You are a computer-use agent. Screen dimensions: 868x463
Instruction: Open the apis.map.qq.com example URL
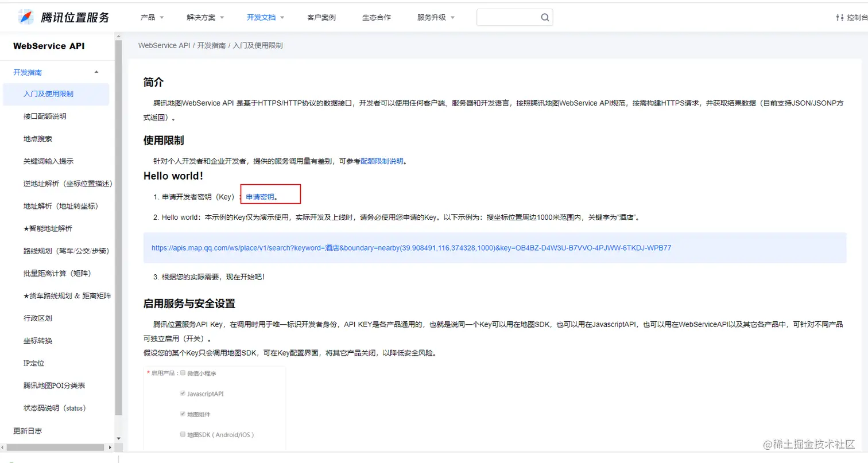pyautogui.click(x=411, y=248)
